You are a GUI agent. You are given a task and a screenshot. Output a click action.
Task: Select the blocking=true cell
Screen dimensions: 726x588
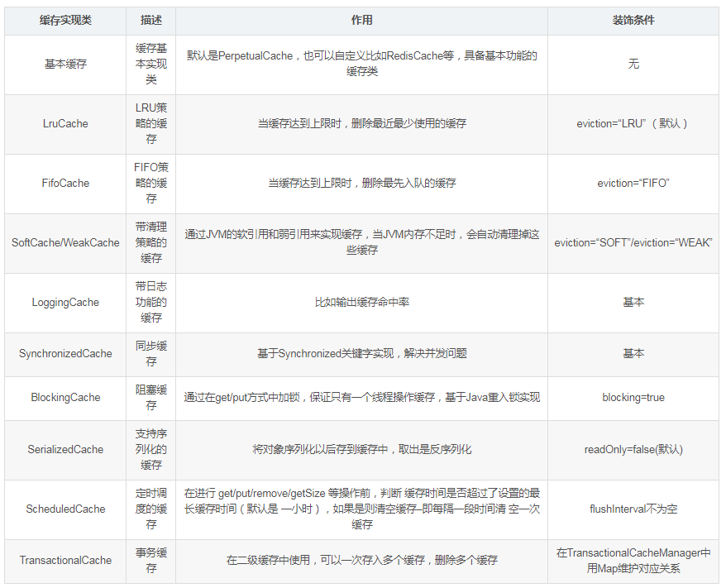click(633, 398)
